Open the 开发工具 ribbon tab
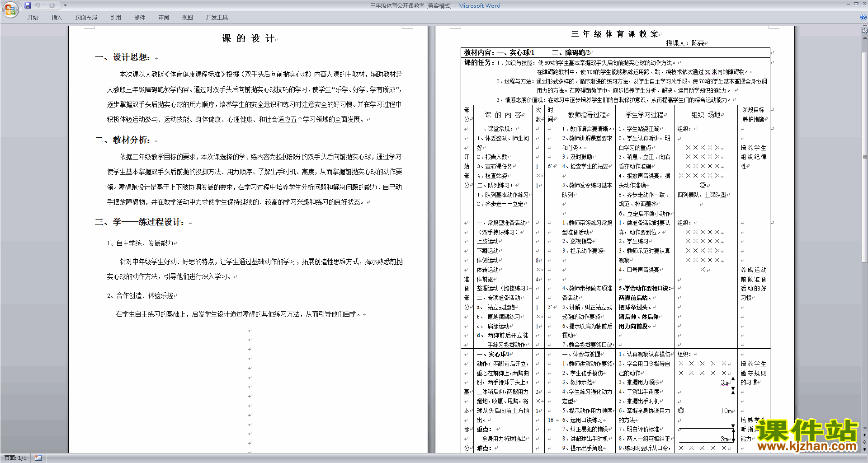868x463 pixels. pyautogui.click(x=217, y=18)
